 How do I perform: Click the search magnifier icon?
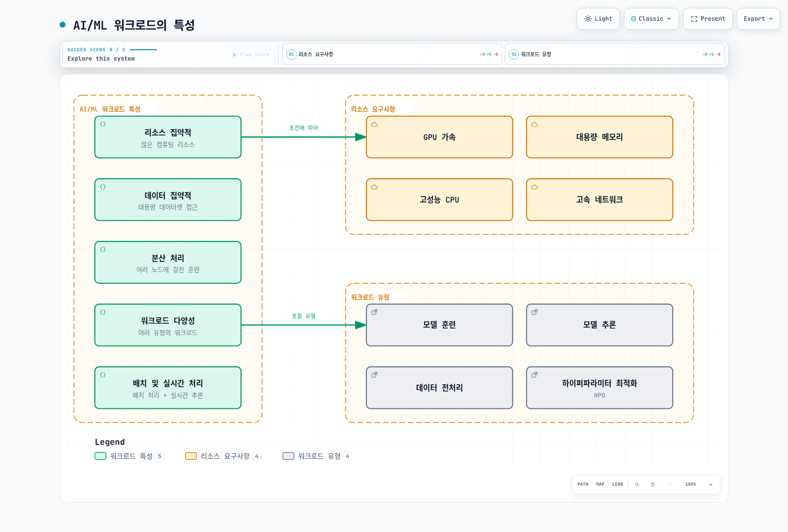point(637,484)
